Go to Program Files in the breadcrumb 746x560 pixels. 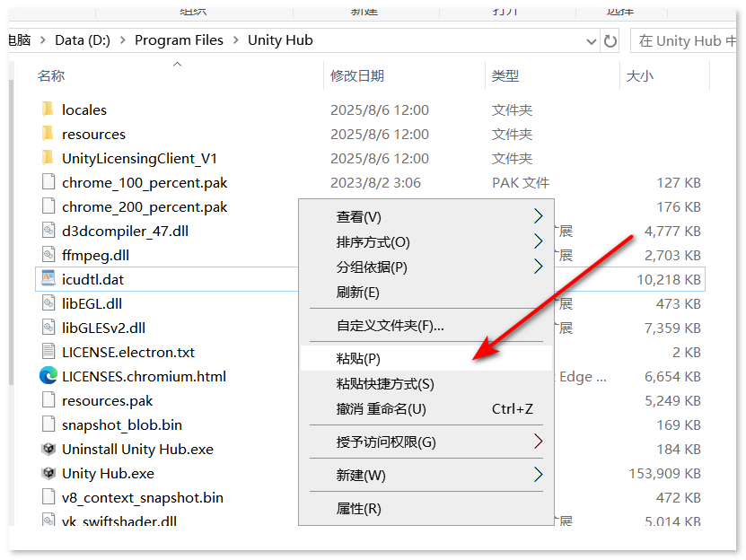179,40
